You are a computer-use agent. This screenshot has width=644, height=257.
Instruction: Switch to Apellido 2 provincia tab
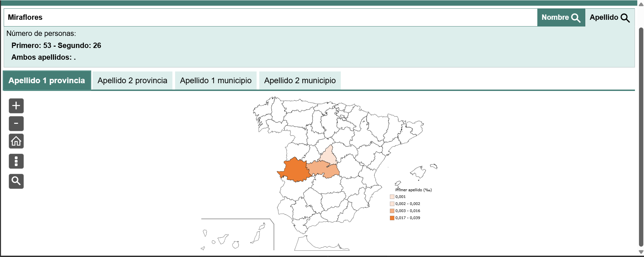pos(132,81)
